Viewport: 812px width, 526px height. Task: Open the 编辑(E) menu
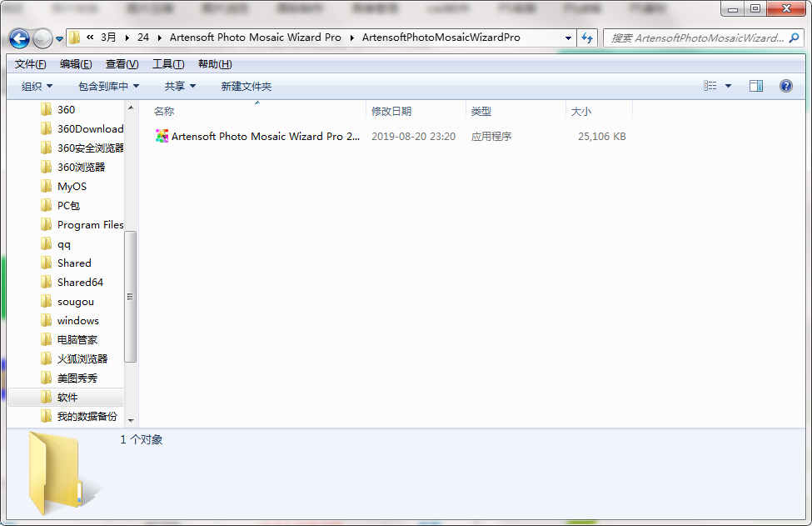tap(76, 63)
